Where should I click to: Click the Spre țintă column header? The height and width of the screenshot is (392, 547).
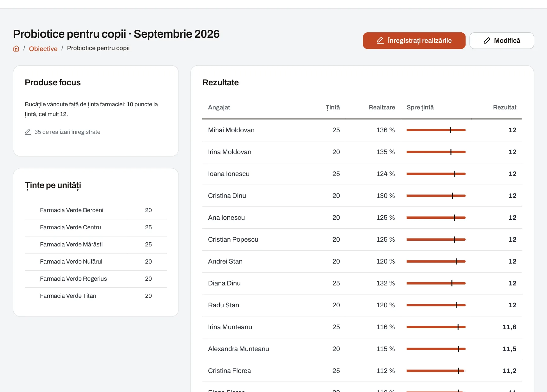(420, 107)
